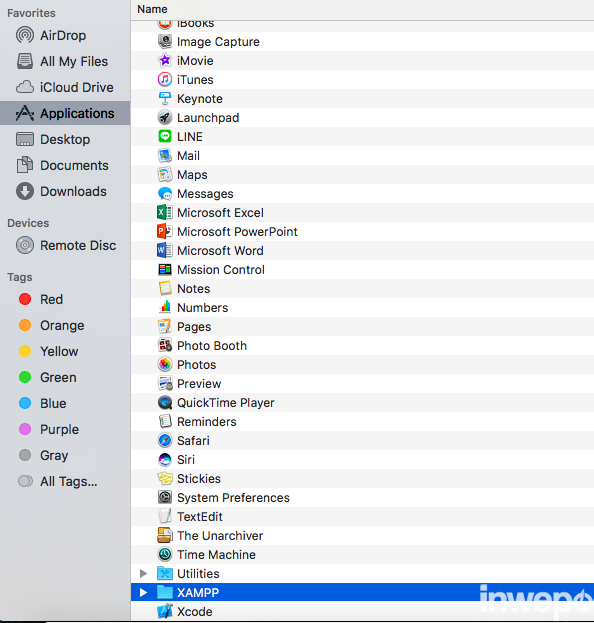Open iCloud Drive from Favorites
Image resolution: width=594 pixels, height=623 pixels.
[65, 87]
